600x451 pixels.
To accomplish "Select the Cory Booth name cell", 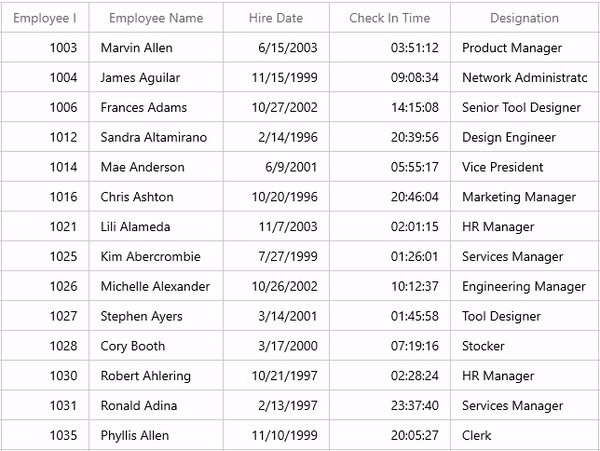I will coord(133,346).
